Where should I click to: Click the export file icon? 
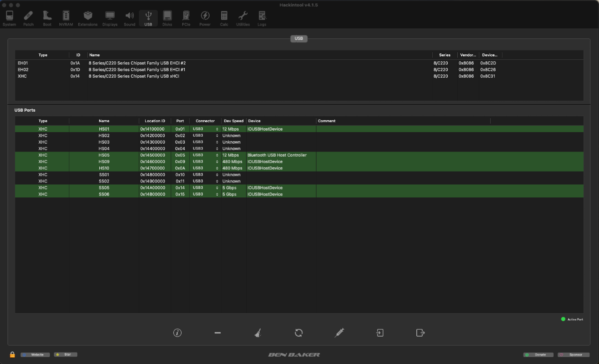pyautogui.click(x=420, y=333)
